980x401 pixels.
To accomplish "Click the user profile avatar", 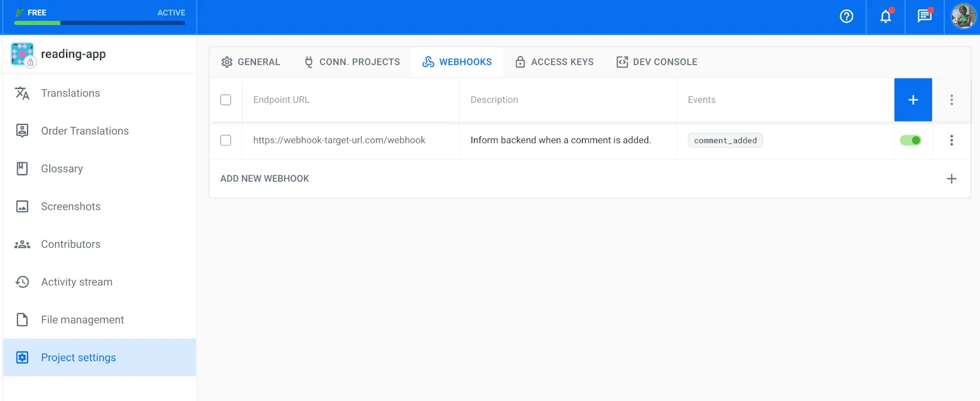I will [x=963, y=17].
